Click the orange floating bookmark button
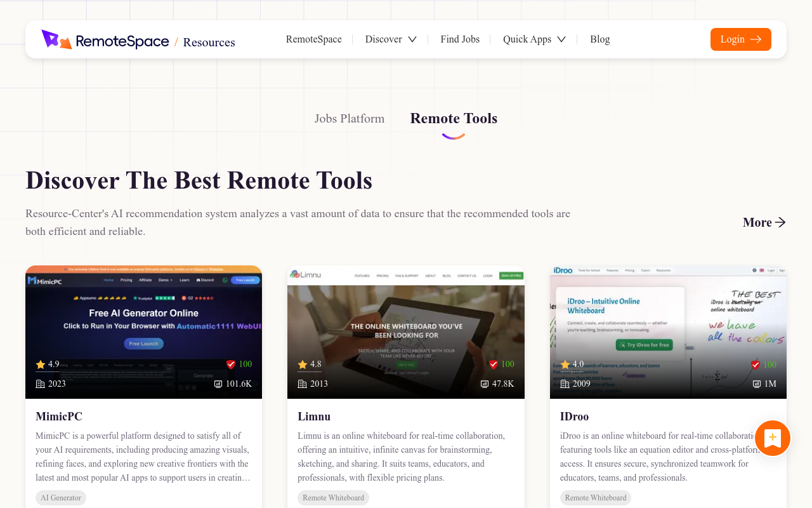Image resolution: width=812 pixels, height=508 pixels. [773, 438]
